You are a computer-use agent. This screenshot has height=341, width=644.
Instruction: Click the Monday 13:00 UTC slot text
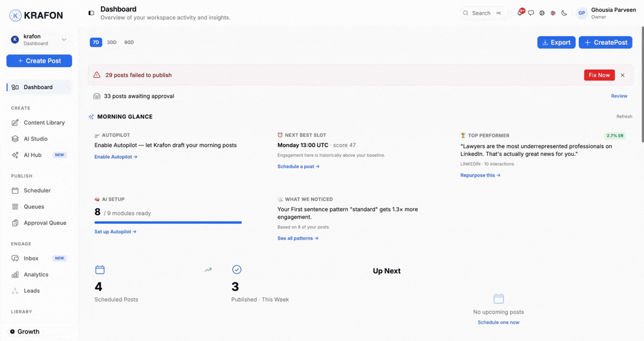pos(303,145)
